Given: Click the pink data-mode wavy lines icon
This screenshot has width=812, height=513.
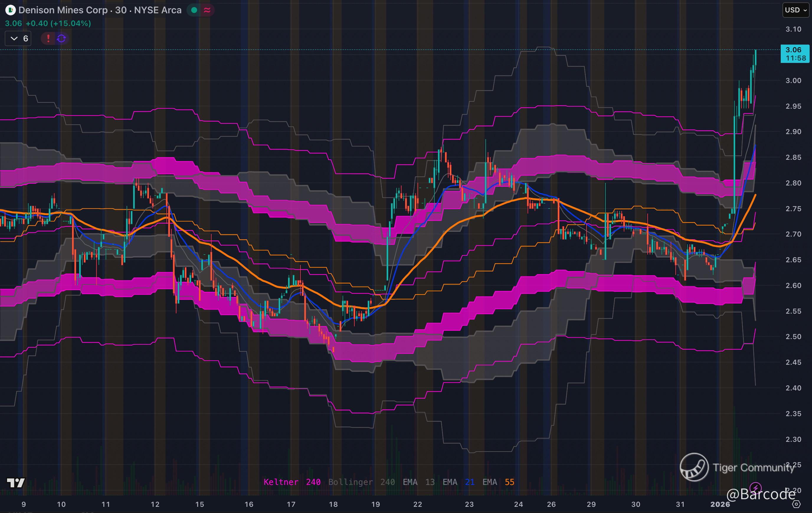Looking at the screenshot, I should [207, 10].
